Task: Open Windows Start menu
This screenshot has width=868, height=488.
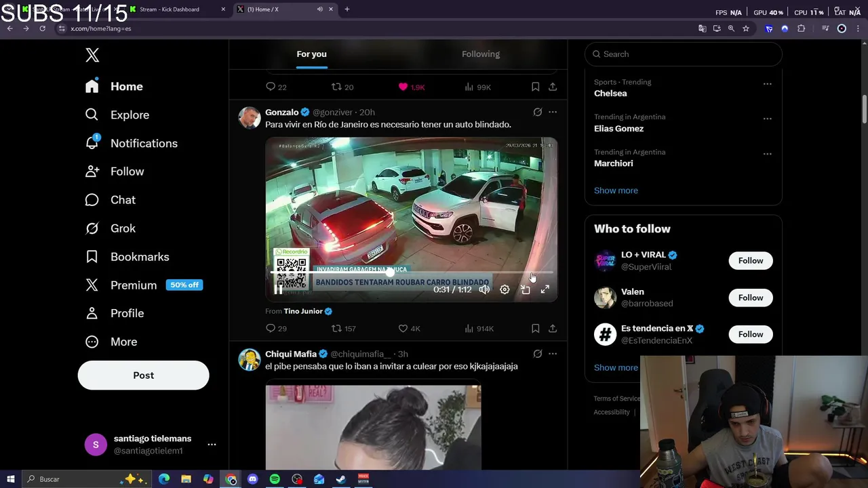Action: click(x=10, y=479)
